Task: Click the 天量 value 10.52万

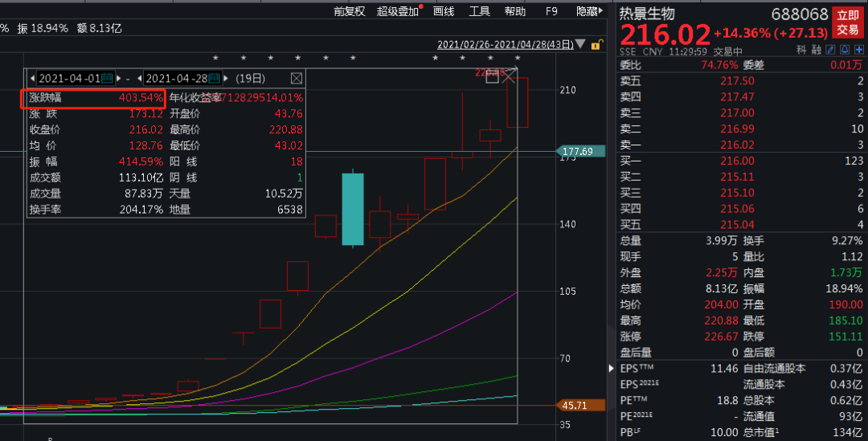Action: point(284,194)
